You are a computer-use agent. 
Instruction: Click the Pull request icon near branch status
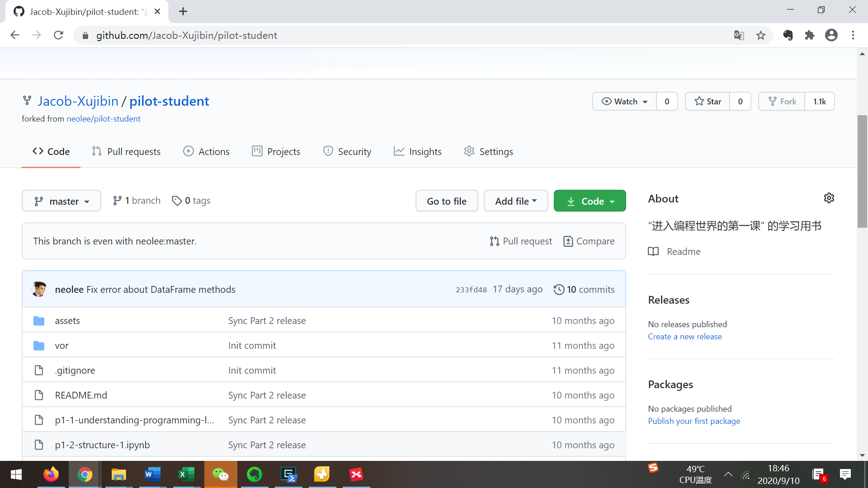(494, 241)
